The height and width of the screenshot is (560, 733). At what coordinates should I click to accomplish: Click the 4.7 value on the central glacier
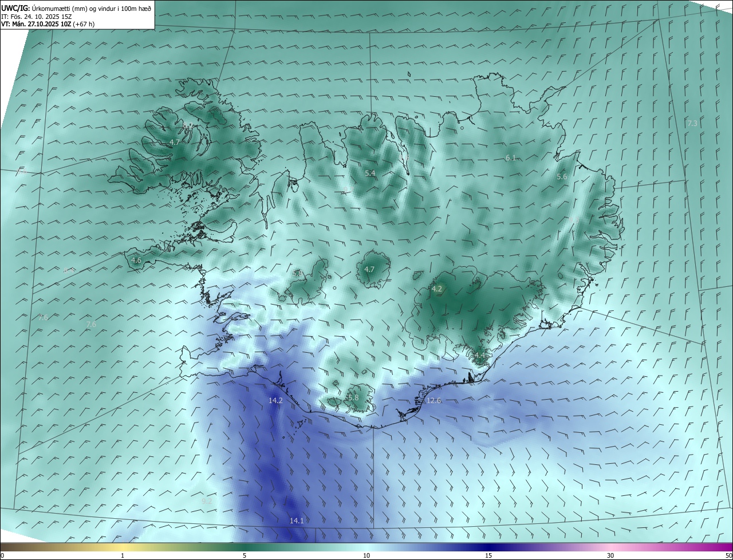point(369,269)
